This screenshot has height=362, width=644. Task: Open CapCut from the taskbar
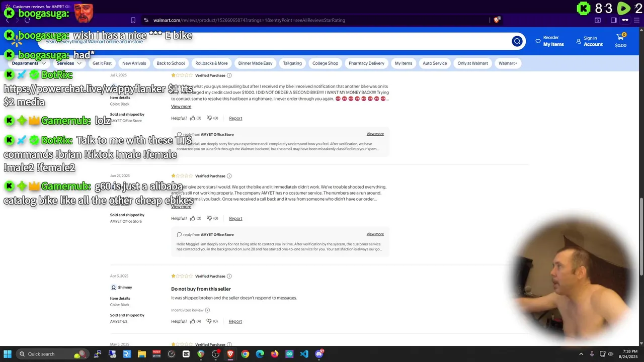click(x=186, y=354)
